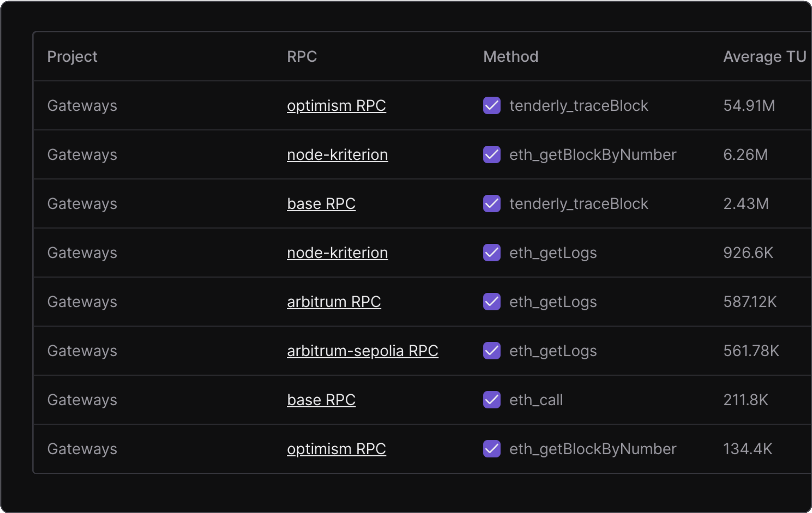The width and height of the screenshot is (812, 513).
Task: Toggle eth_getBlockByNumber checkbox for node-kriterion
Action: tap(491, 154)
